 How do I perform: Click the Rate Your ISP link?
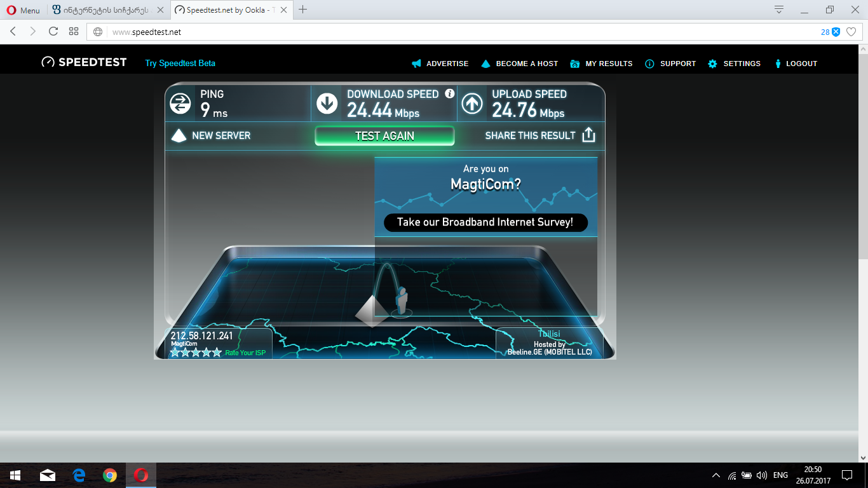coord(245,353)
